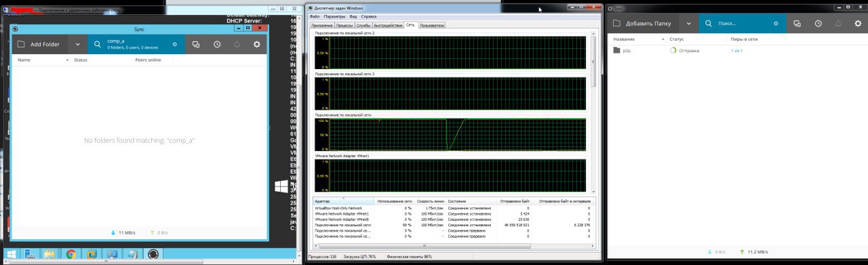Open settings gear in right Sync window

click(859, 23)
